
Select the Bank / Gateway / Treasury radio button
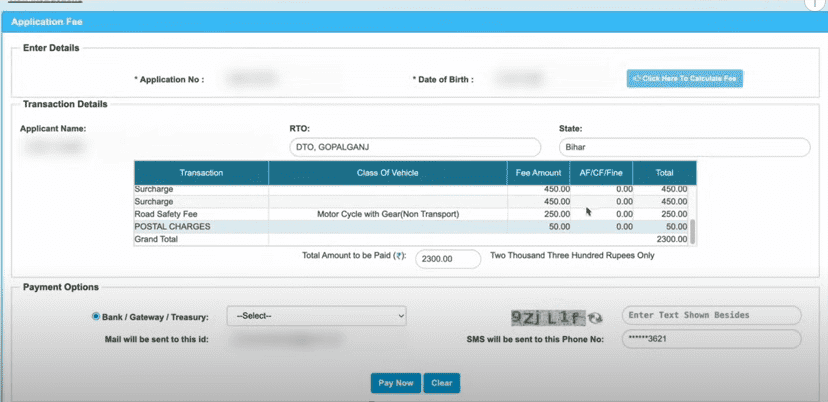click(x=96, y=316)
